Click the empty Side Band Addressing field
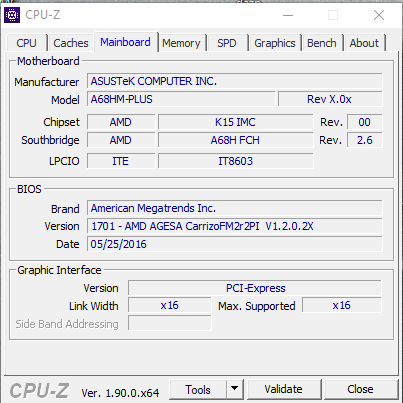This screenshot has width=403, height=403. (170, 323)
